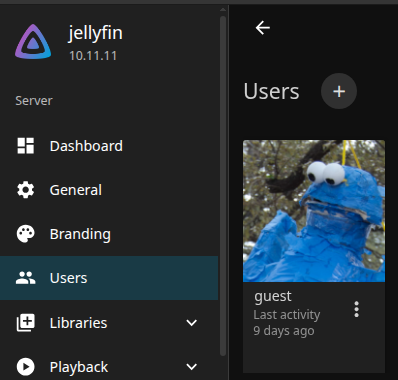398x380 pixels.
Task: Open the guest user avatar image
Action: click(x=314, y=211)
